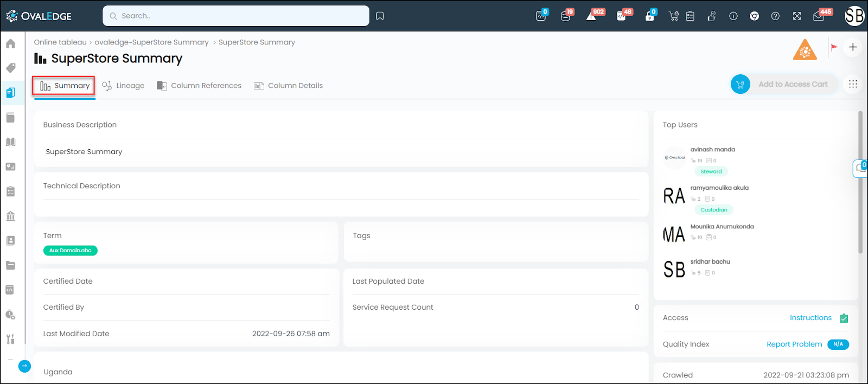868x384 pixels.
Task: Click the Service Request Count value 0
Action: pyautogui.click(x=637, y=308)
